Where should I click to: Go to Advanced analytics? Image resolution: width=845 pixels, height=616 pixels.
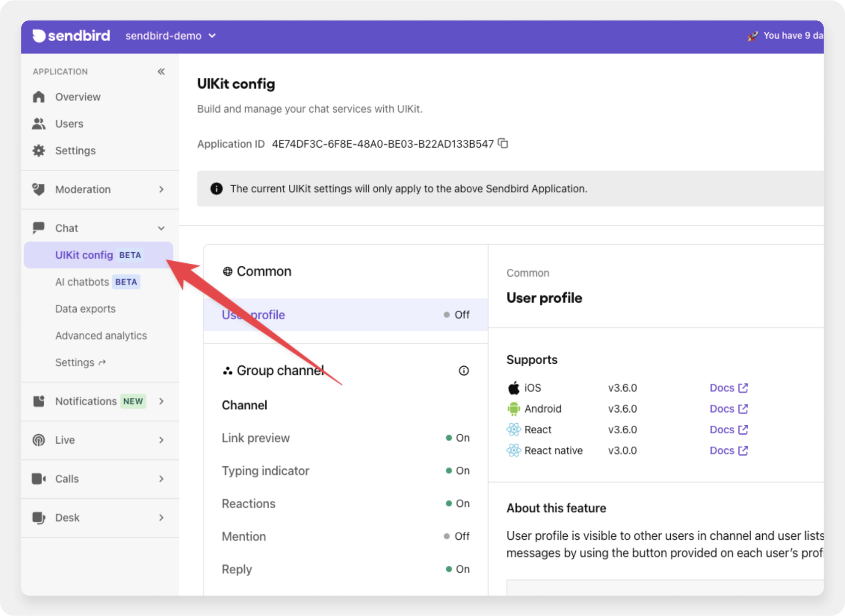point(101,336)
